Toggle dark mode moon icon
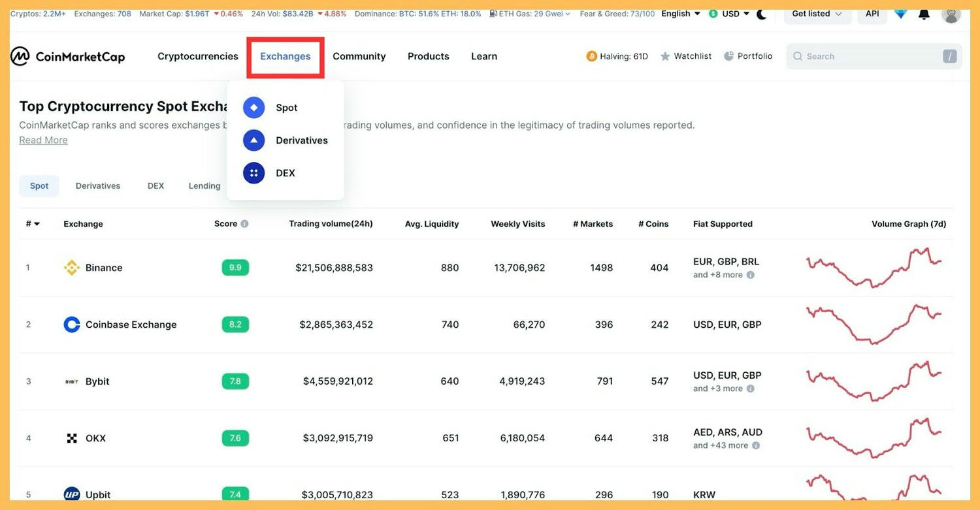 [x=762, y=14]
